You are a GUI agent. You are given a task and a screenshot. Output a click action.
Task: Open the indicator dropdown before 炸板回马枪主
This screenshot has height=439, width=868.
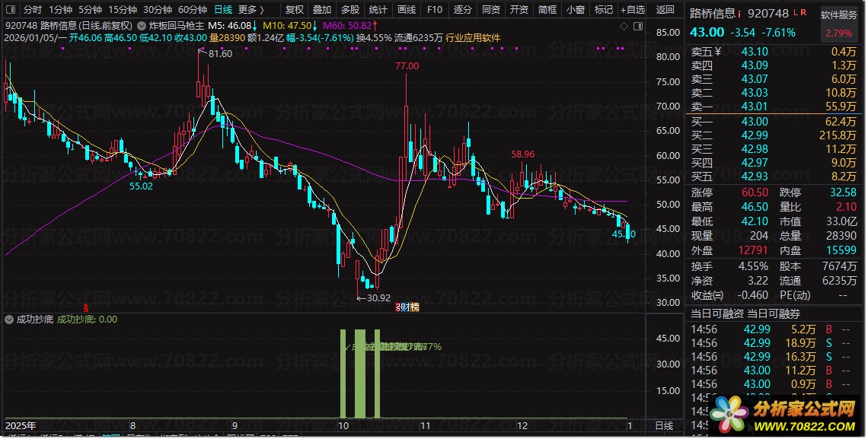tap(142, 26)
